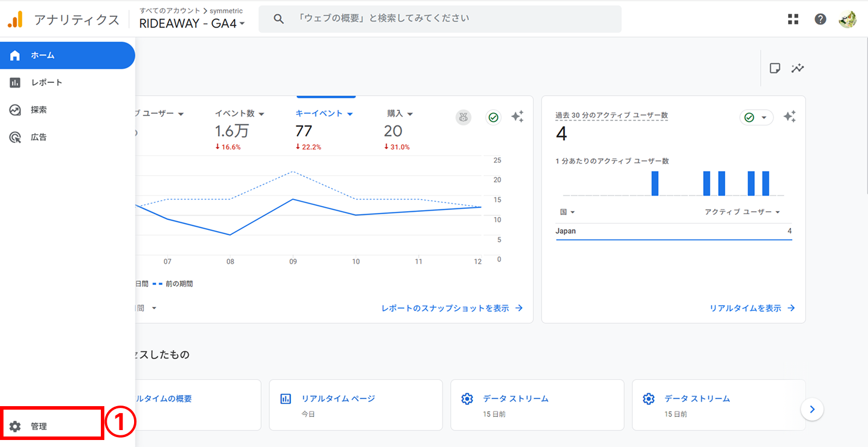This screenshot has height=447, width=868.
Task: Click the 77 key events value
Action: click(x=304, y=131)
